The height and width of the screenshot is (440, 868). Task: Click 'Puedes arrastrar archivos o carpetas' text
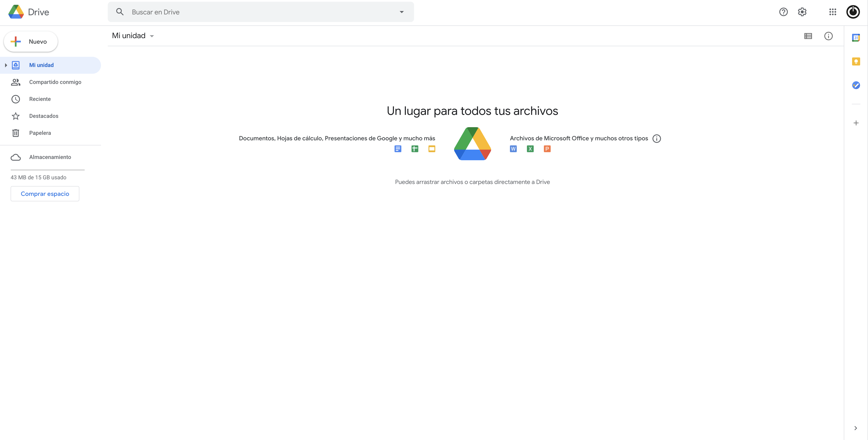click(472, 182)
